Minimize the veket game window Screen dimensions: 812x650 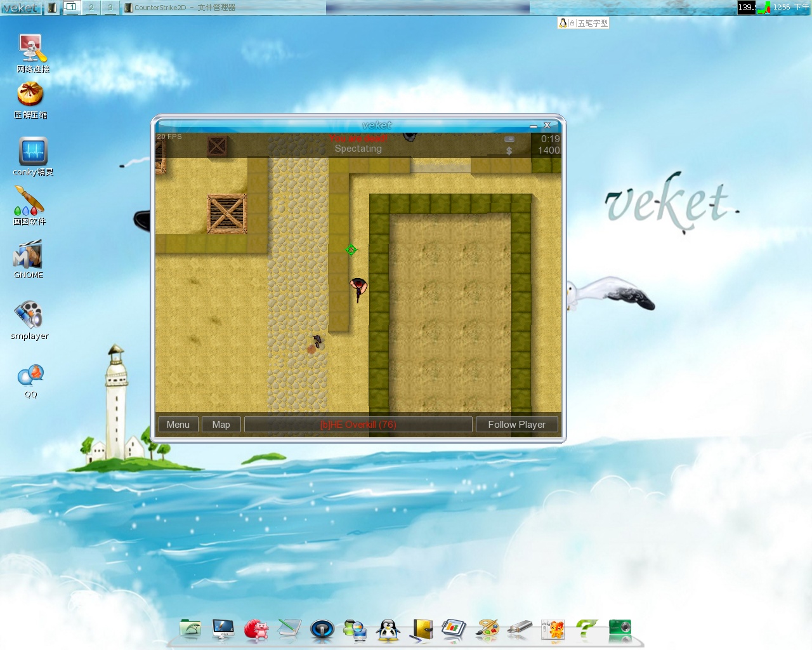coord(534,126)
